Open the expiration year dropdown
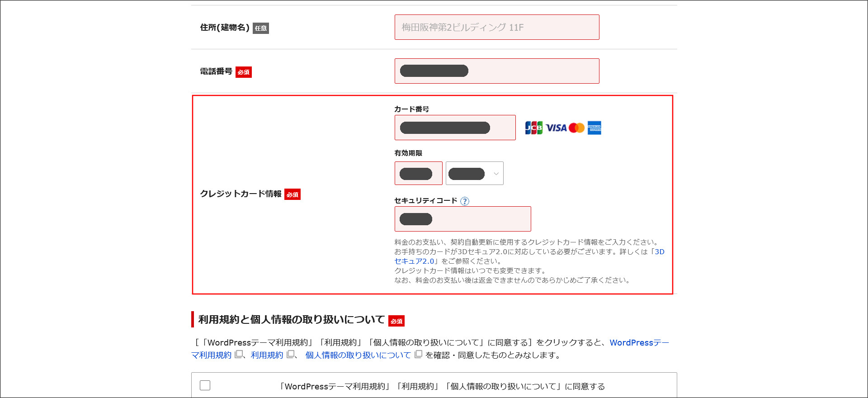This screenshot has width=868, height=398. [x=475, y=174]
